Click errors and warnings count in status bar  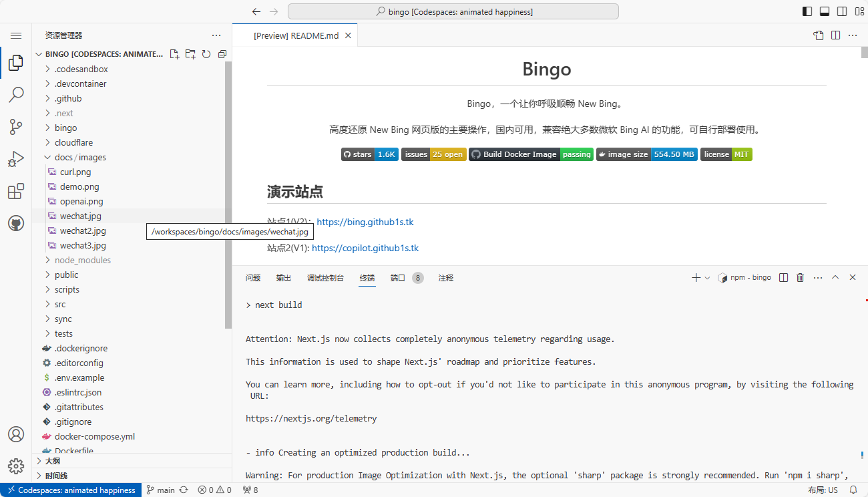[214, 490]
